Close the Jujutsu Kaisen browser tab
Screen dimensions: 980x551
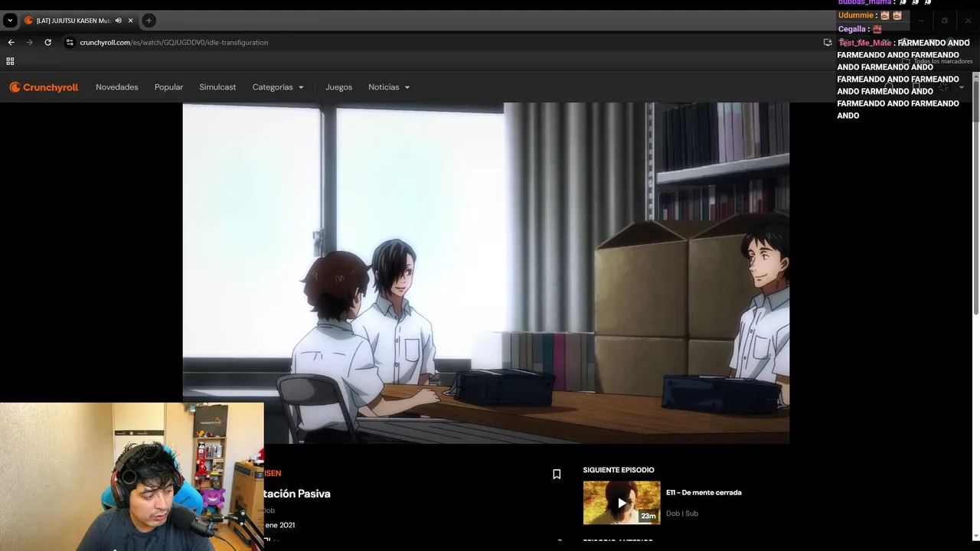(130, 21)
